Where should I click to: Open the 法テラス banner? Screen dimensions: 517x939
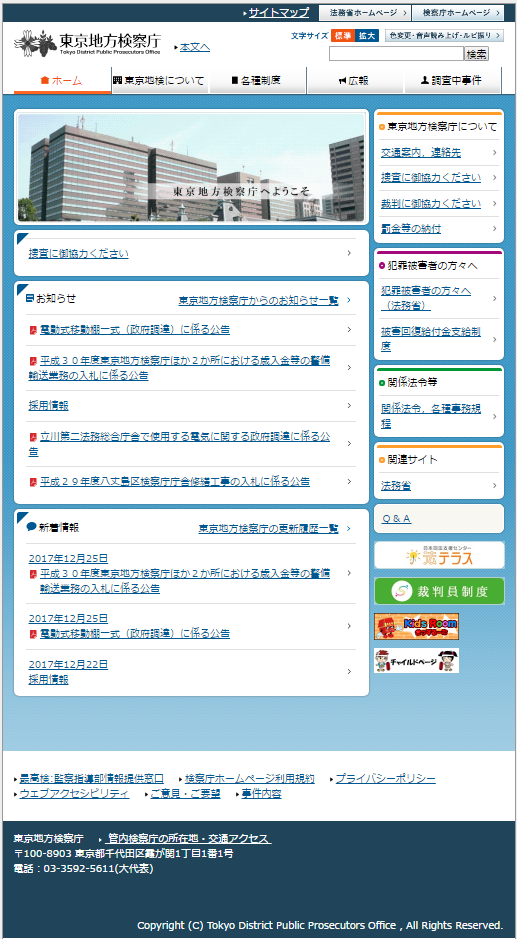point(439,555)
